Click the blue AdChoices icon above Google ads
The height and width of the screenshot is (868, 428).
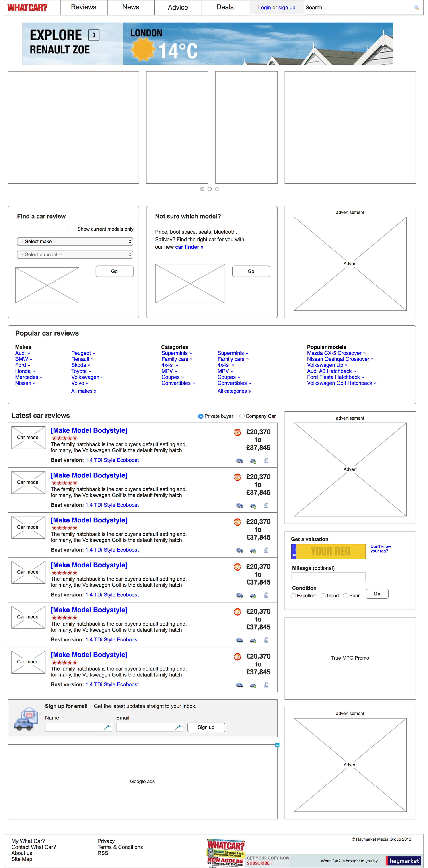(x=277, y=745)
